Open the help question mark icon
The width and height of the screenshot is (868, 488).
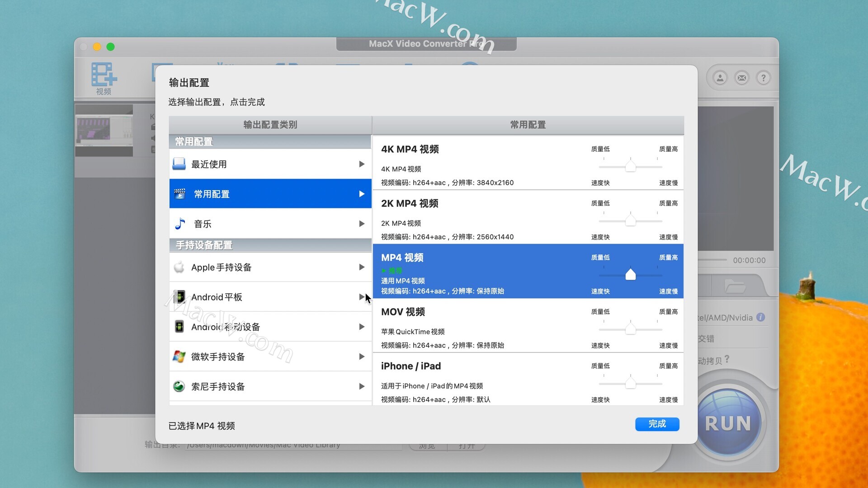tap(764, 78)
